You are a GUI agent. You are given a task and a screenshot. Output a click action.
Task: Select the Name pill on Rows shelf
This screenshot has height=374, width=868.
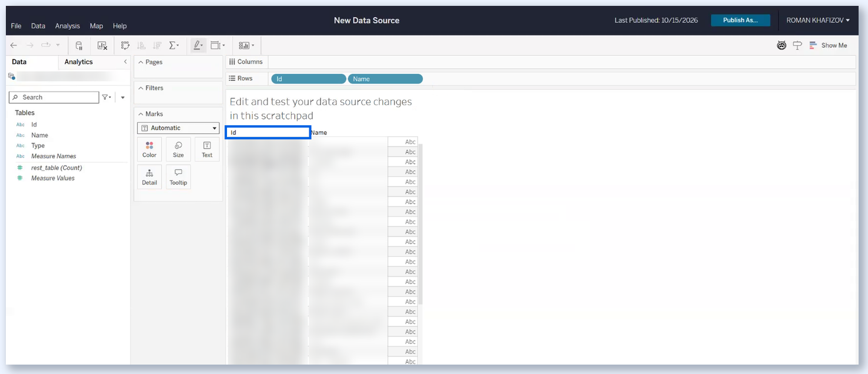385,79
